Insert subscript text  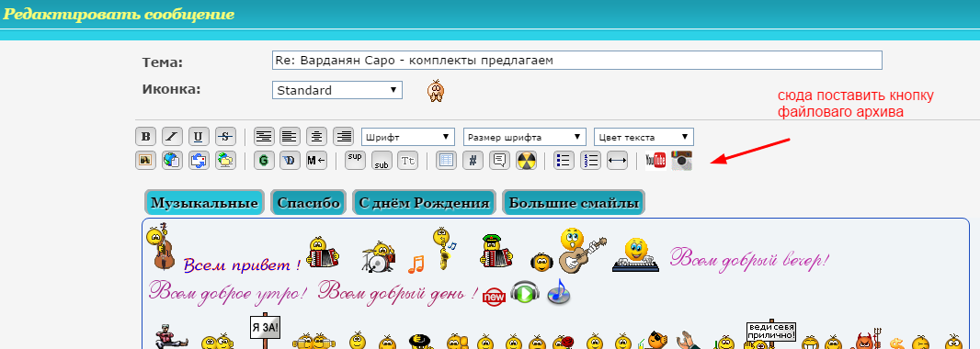coord(382,161)
